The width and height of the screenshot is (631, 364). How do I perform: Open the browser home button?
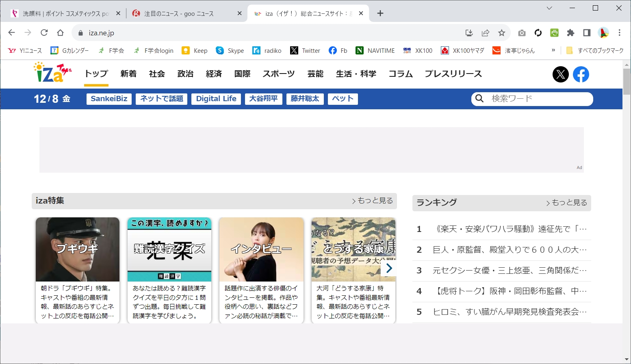point(60,32)
